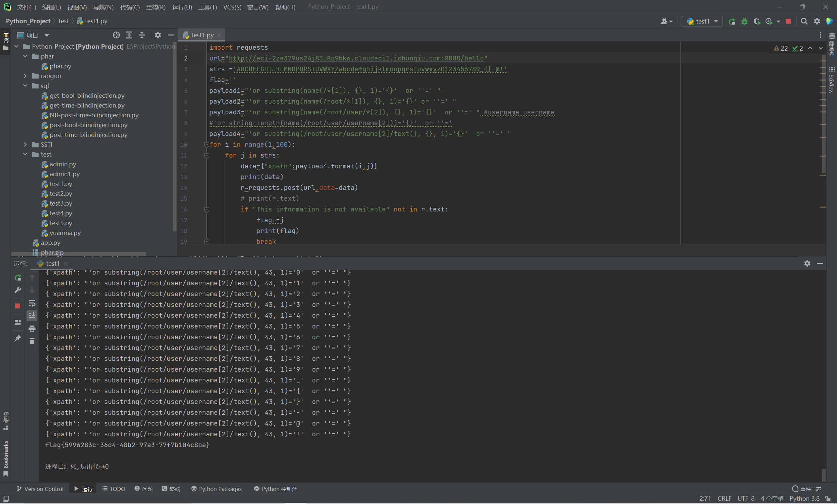Screen dimensions: 837x504
Task: Open the Version Control tool tab
Action: click(x=40, y=489)
